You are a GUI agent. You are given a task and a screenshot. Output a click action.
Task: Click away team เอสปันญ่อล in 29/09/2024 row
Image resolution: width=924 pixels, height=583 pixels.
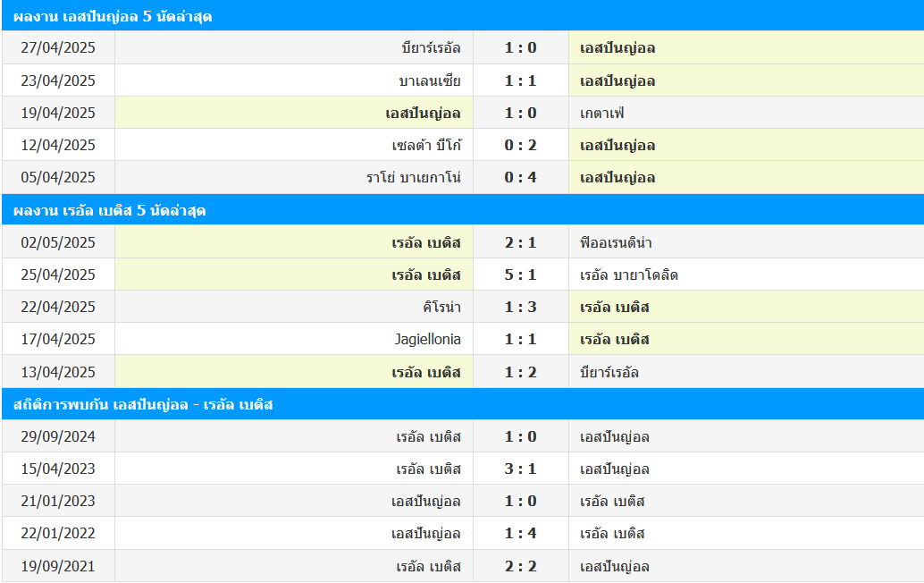(x=615, y=437)
